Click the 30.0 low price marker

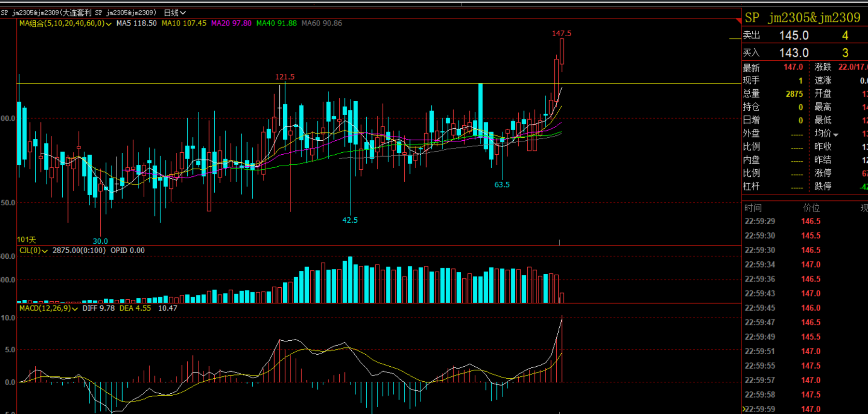(100, 241)
